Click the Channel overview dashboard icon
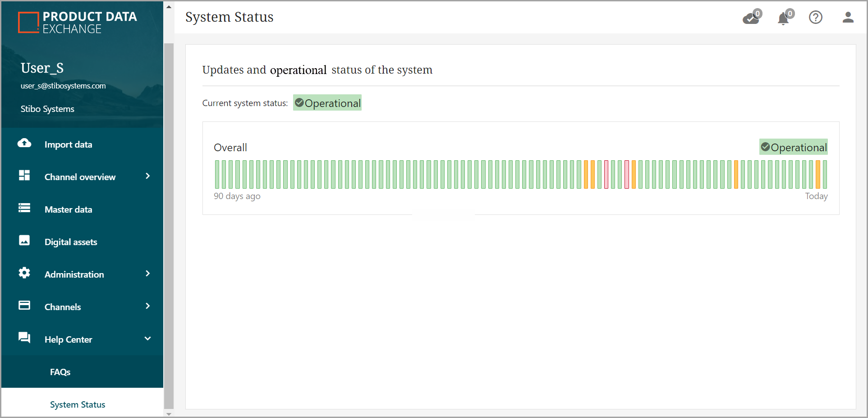The image size is (868, 418). (24, 176)
